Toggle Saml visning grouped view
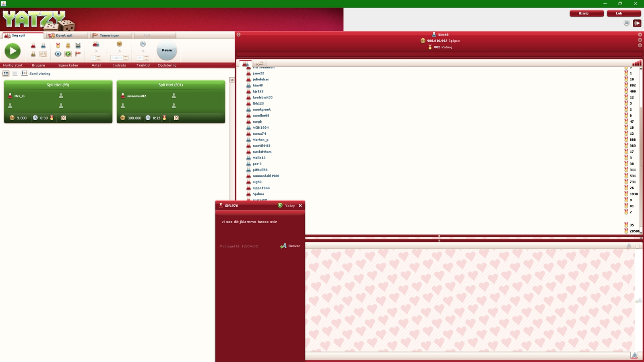The height and width of the screenshot is (362, 644). click(x=25, y=74)
